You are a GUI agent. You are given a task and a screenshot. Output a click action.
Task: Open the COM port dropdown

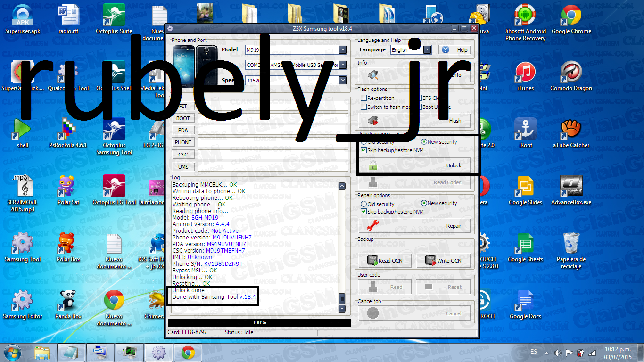point(343,65)
